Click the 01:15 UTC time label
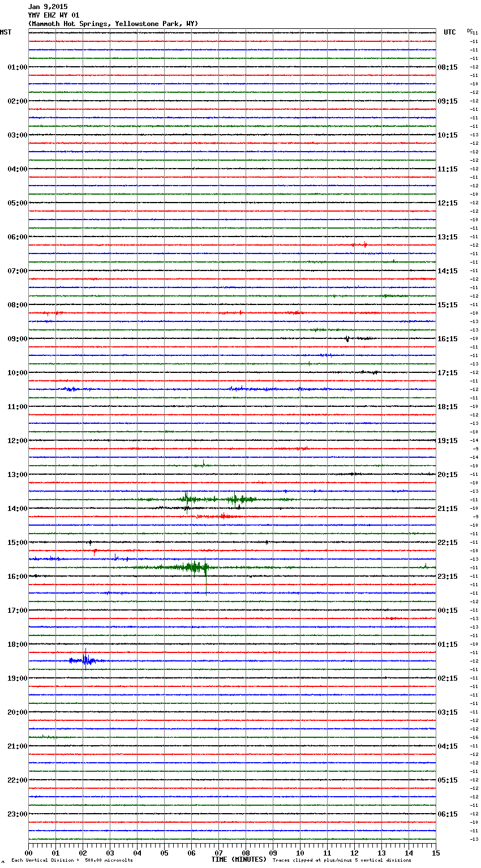This screenshot has width=481, height=868. [448, 644]
